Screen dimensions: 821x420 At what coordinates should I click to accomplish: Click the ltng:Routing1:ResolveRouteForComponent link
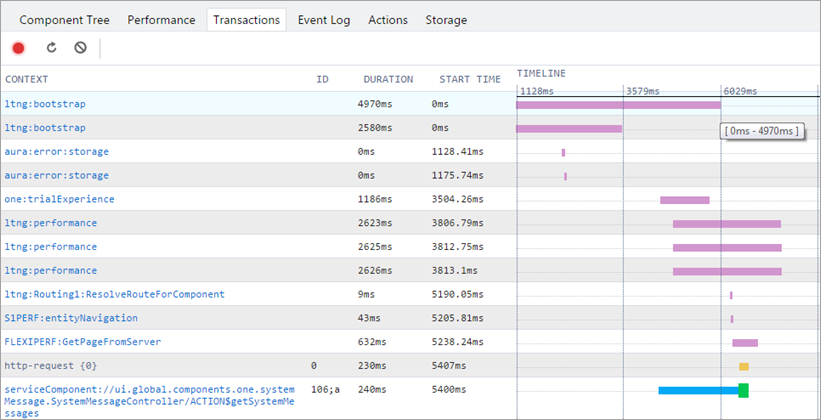tap(115, 294)
